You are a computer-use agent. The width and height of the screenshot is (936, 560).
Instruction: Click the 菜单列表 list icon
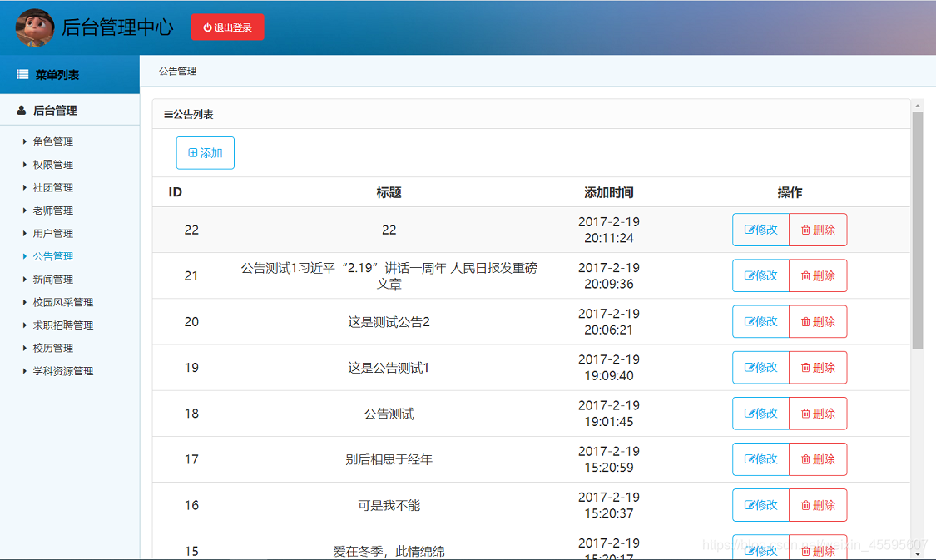pyautogui.click(x=22, y=75)
